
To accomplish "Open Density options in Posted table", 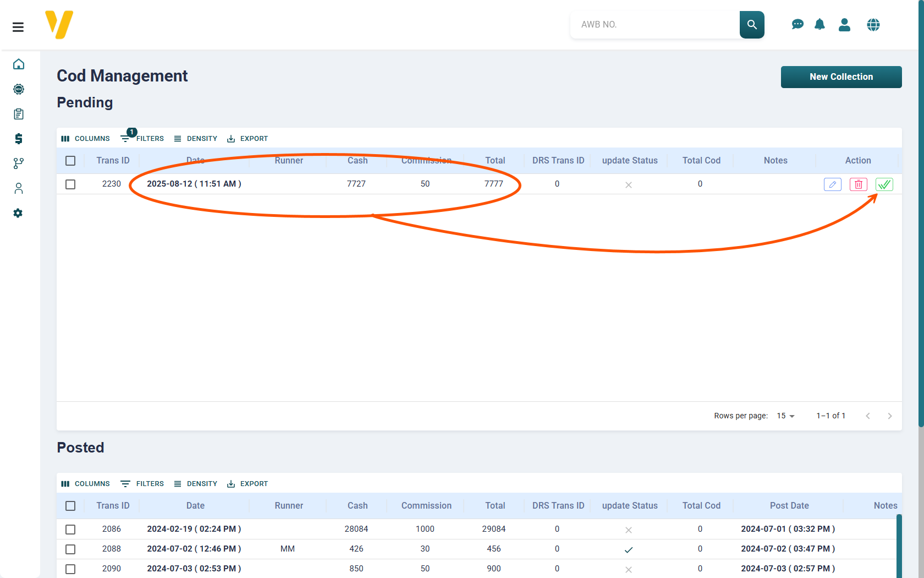I will coord(196,484).
